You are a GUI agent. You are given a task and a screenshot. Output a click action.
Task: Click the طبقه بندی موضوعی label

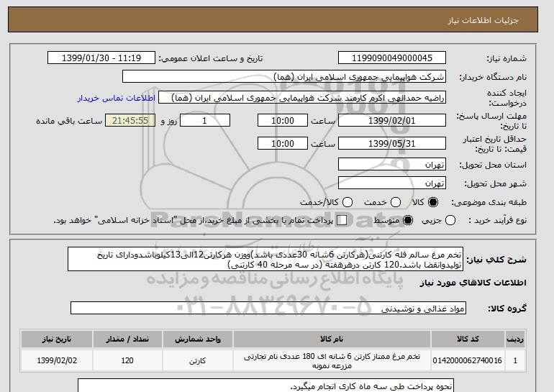[x=489, y=202]
